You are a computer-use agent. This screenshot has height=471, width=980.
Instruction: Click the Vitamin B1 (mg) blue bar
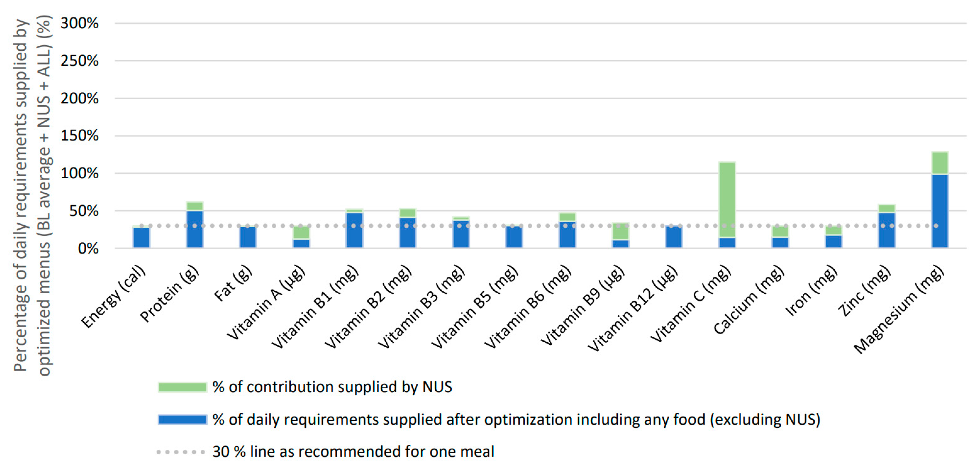pyautogui.click(x=354, y=230)
